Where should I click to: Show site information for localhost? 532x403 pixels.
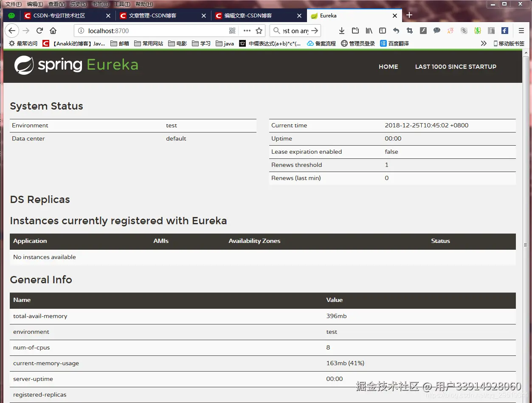[x=81, y=31]
